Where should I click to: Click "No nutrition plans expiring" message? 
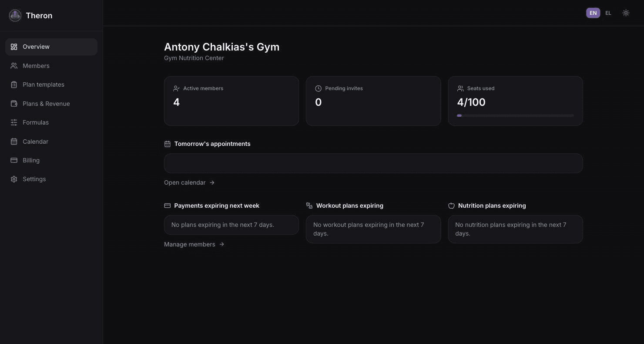tap(511, 229)
